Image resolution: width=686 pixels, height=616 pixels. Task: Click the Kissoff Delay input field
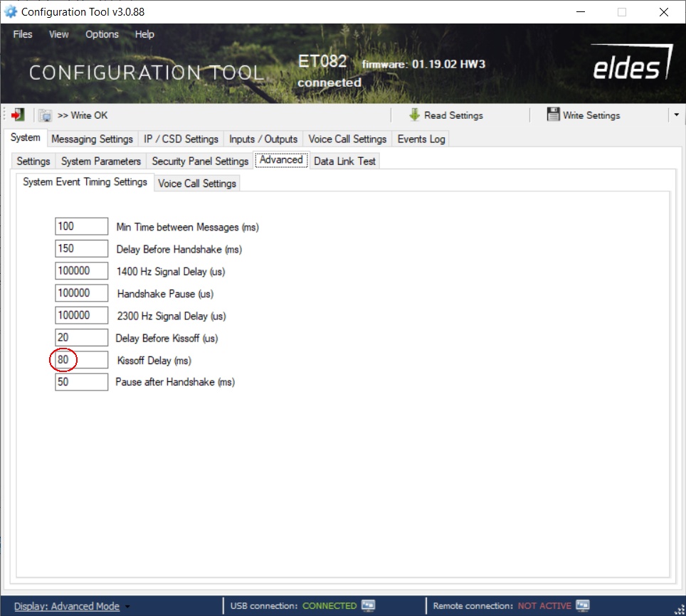[x=81, y=360]
